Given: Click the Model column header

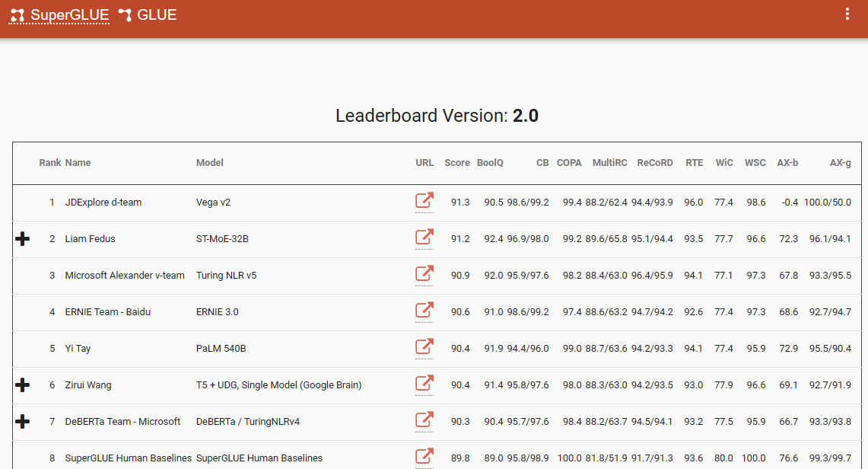Looking at the screenshot, I should tap(210, 163).
